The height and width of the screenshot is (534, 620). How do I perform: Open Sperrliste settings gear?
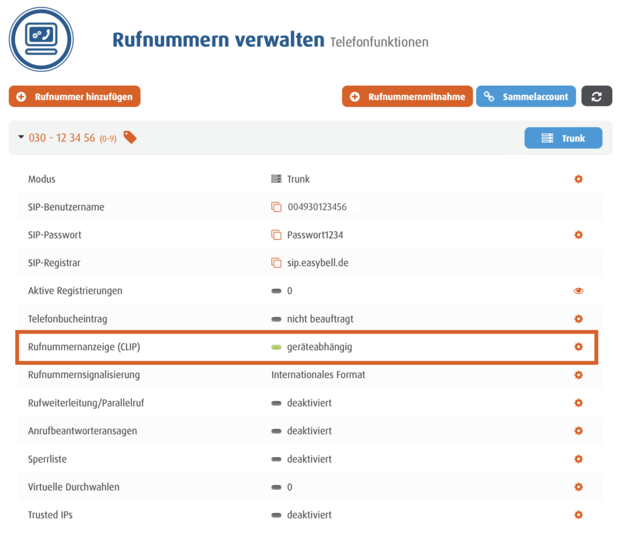point(578,459)
